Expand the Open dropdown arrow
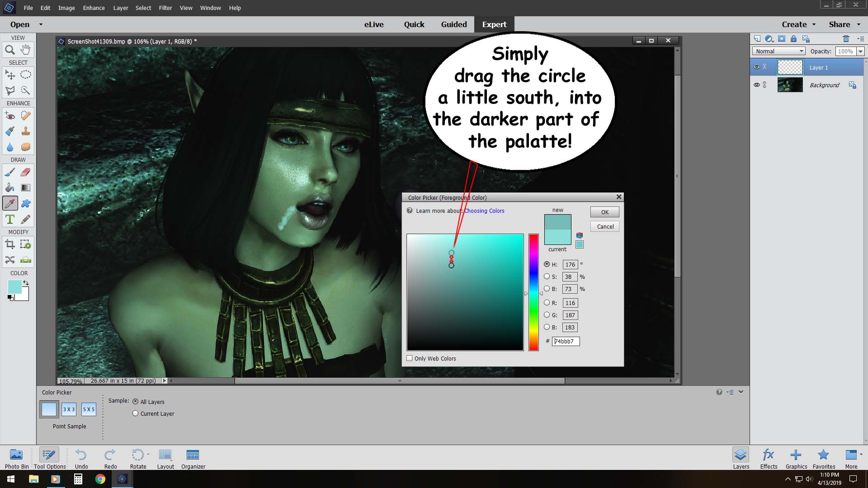Screen dimensions: 868x488 pyautogui.click(x=41, y=24)
